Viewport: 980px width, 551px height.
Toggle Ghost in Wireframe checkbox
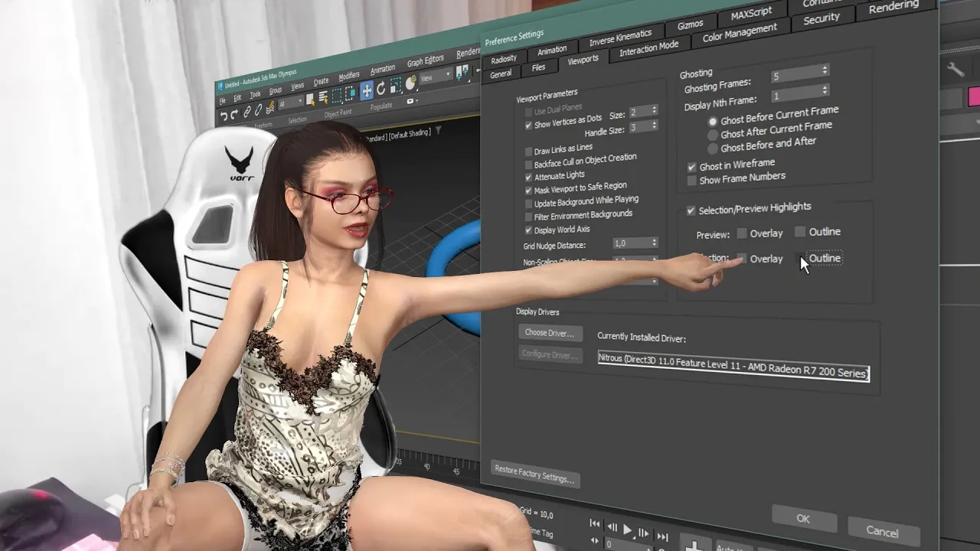coord(691,168)
